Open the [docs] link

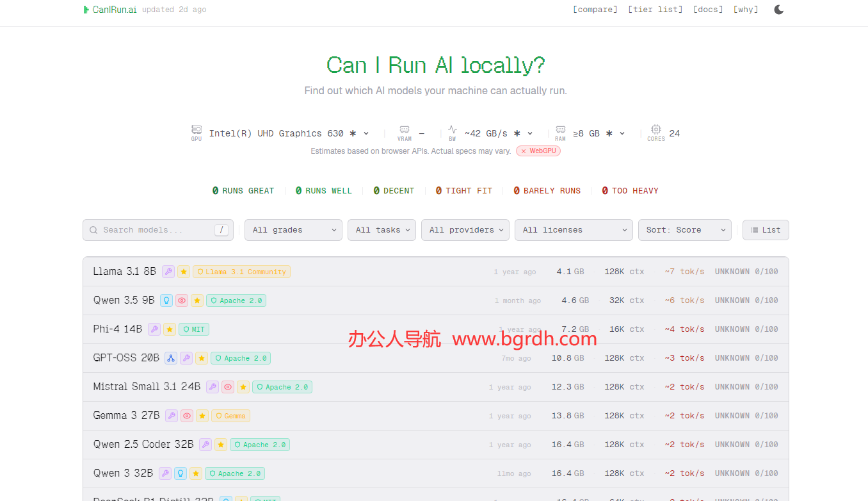point(708,10)
